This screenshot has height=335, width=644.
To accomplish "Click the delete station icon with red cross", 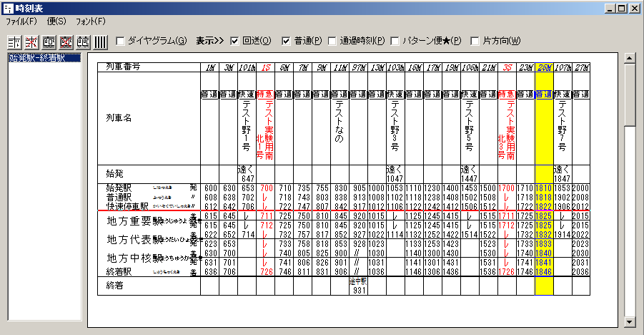I will (31, 40).
